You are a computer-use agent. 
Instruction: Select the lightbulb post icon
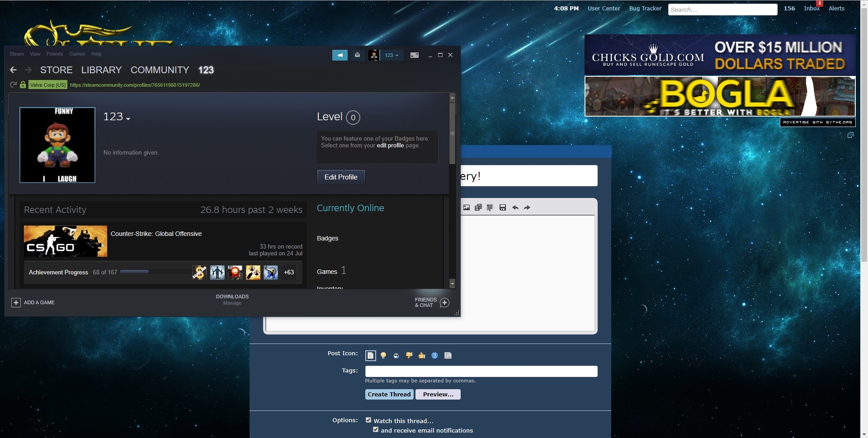383,356
